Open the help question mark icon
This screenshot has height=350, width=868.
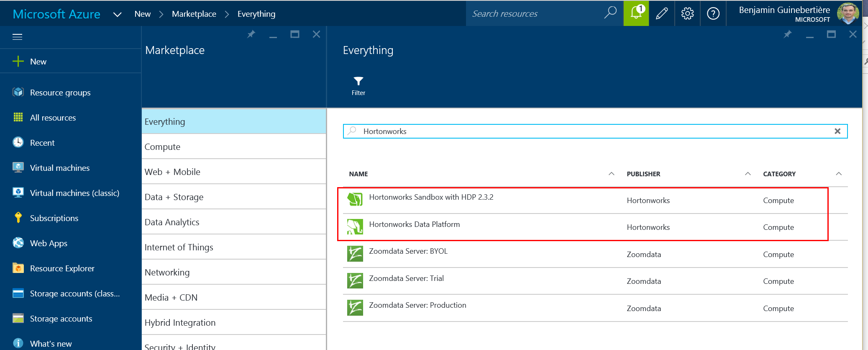click(713, 13)
